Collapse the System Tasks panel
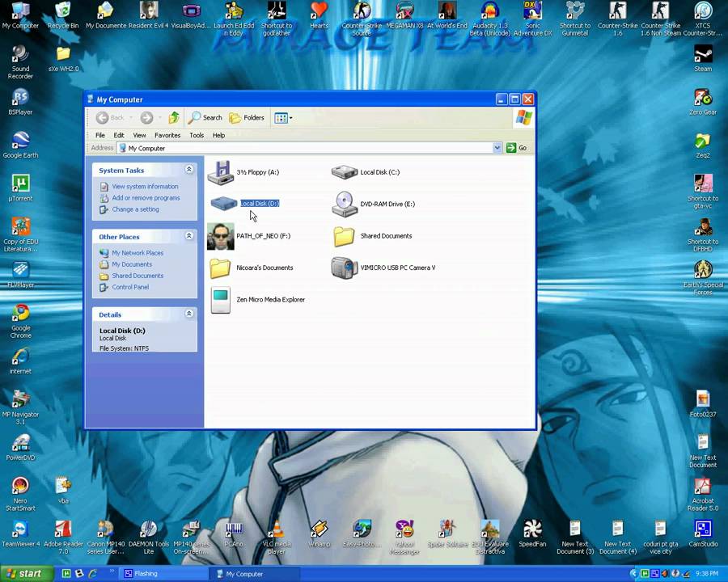728x582 pixels. click(x=189, y=170)
